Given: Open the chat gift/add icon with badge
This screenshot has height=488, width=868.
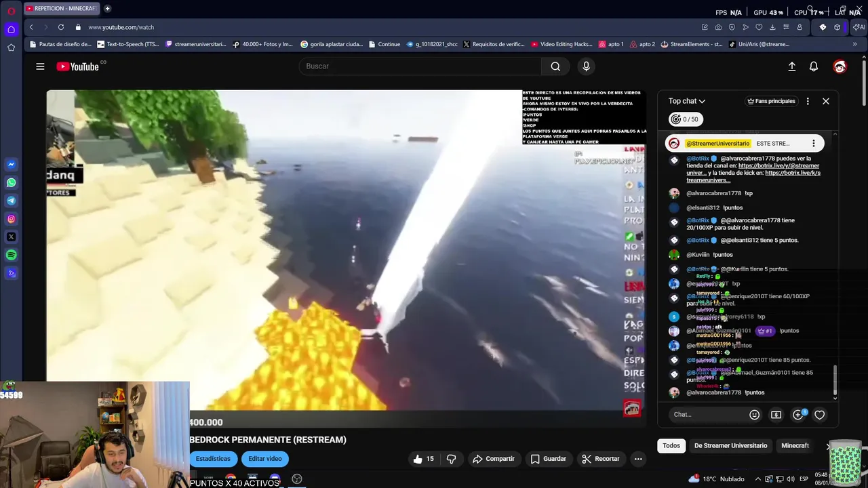Looking at the screenshot, I should pos(799,414).
